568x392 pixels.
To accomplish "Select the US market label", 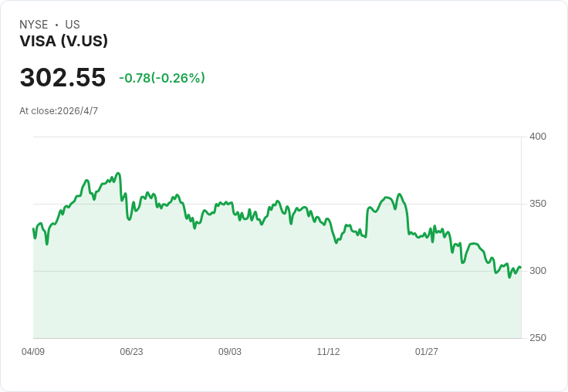I will point(73,25).
